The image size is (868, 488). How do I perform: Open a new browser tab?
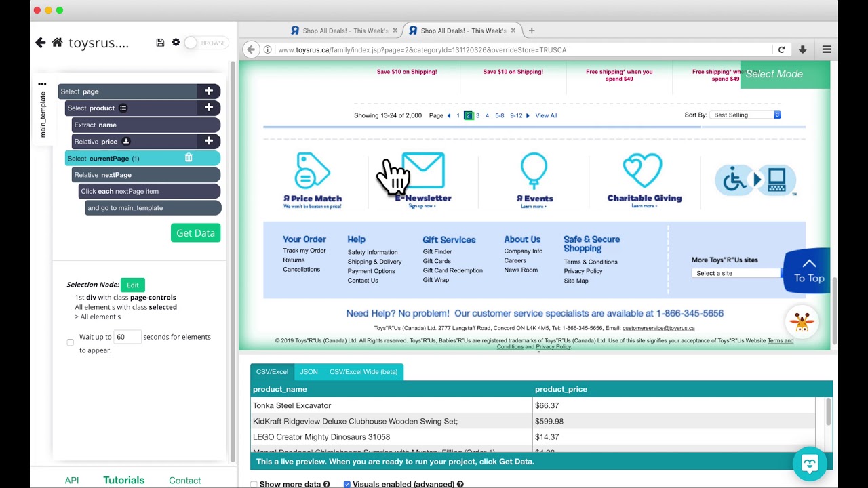tap(532, 30)
